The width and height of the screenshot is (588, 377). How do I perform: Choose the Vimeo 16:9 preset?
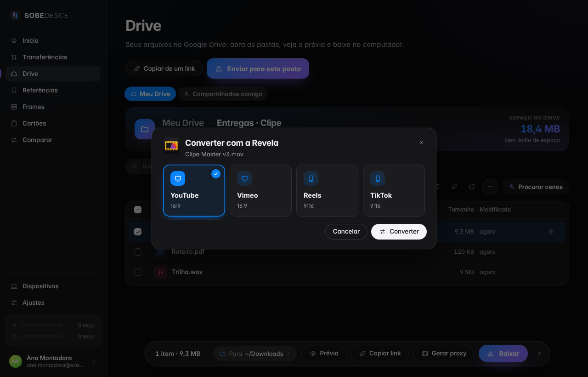coord(260,190)
